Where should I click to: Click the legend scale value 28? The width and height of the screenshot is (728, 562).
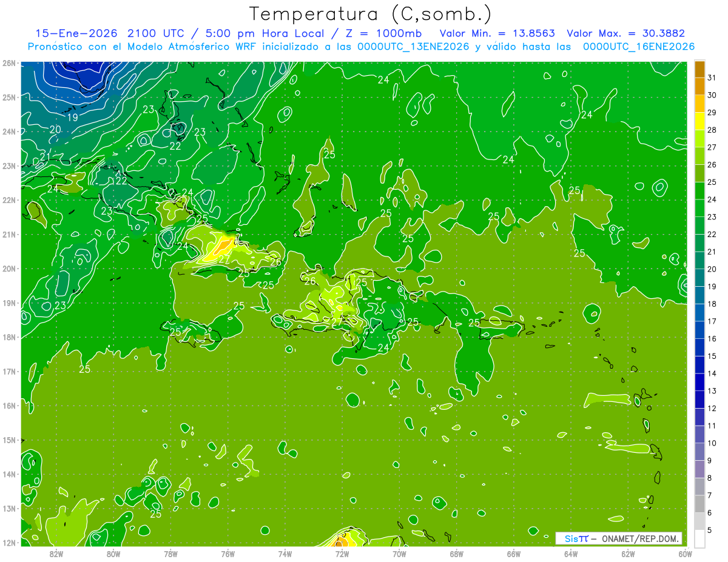tap(712, 130)
